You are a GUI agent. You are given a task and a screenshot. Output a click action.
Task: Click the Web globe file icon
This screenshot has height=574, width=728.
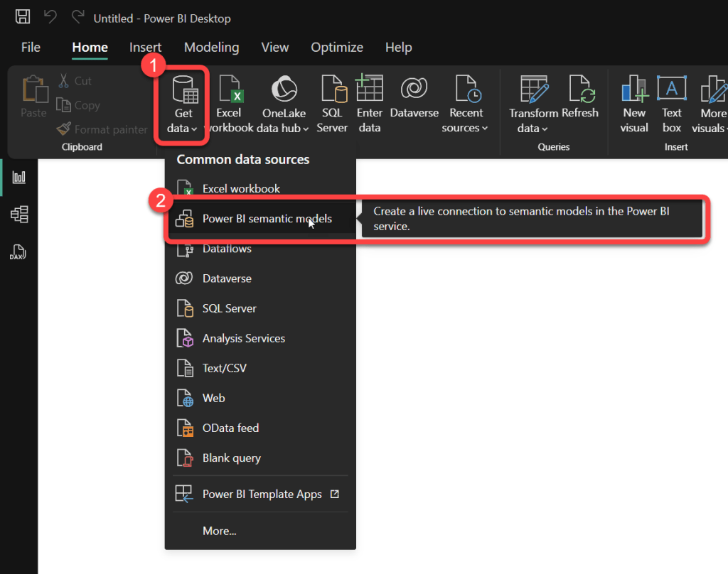(x=185, y=398)
